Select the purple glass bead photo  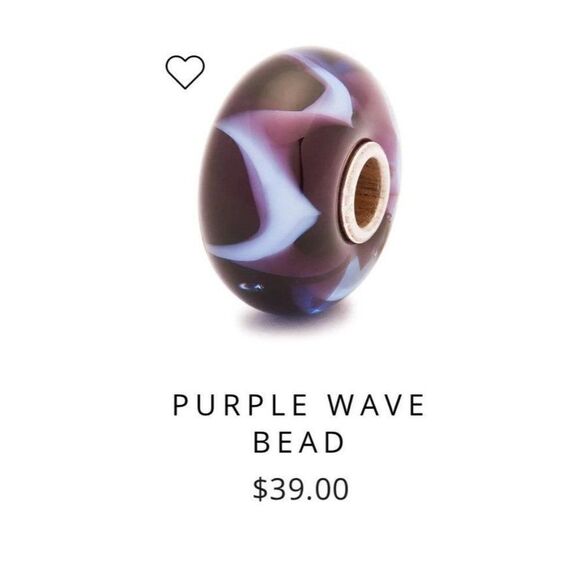[x=300, y=184]
